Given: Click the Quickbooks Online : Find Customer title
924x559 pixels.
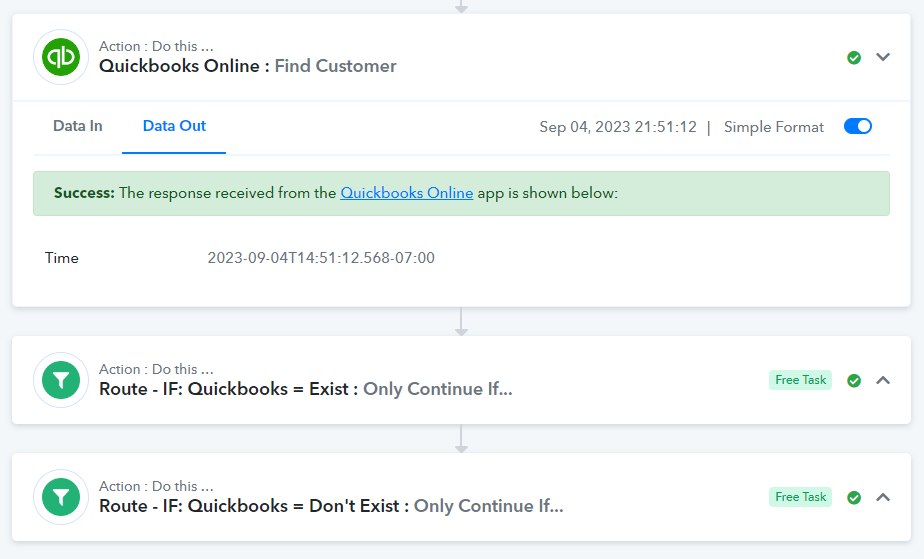Looking at the screenshot, I should point(248,66).
